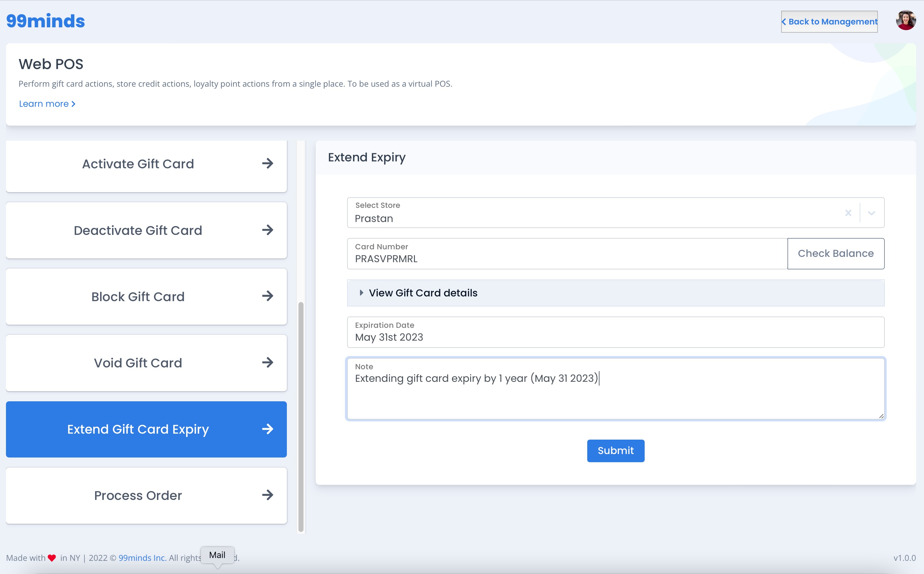Open the Learn more link

coord(47,104)
